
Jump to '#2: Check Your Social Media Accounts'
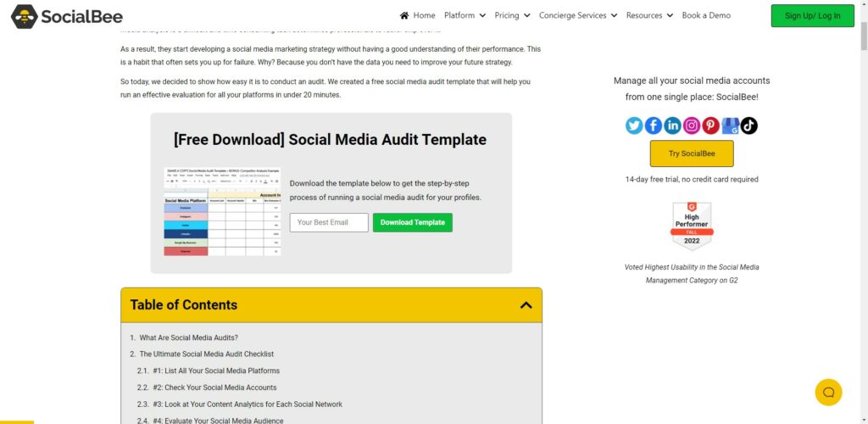(x=214, y=388)
